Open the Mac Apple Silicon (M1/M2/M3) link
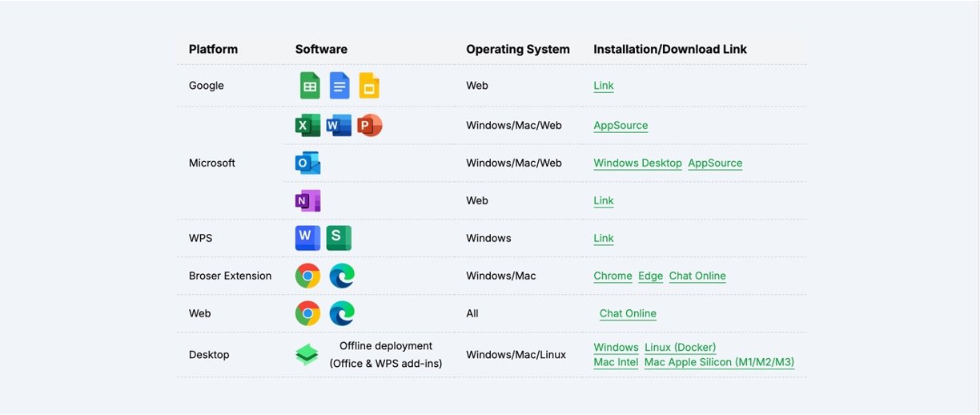This screenshot has width=980, height=415. (719, 362)
